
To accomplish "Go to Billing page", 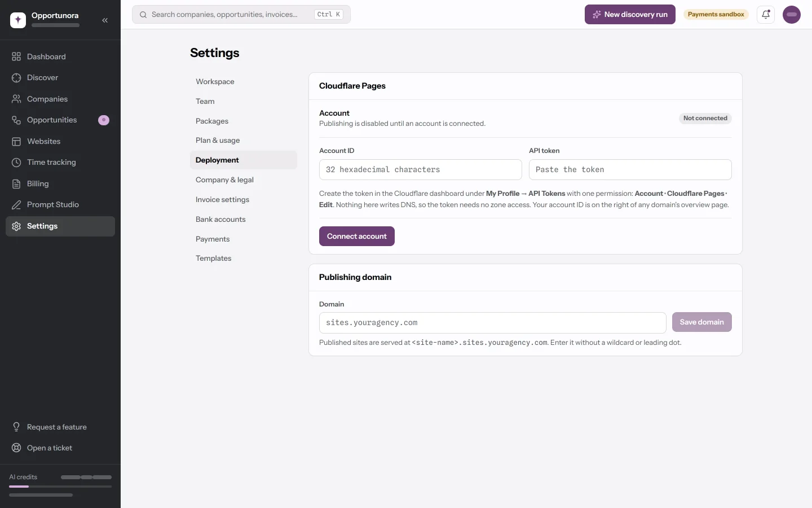I will click(60, 183).
